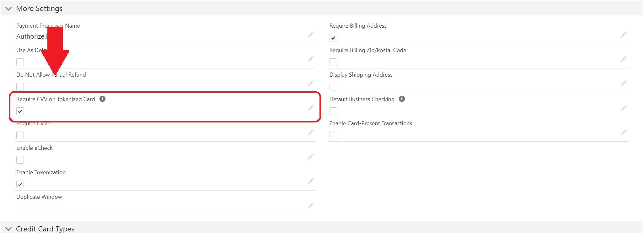Click edit pencil for Use As Default
The width and height of the screenshot is (644, 233).
(311, 59)
